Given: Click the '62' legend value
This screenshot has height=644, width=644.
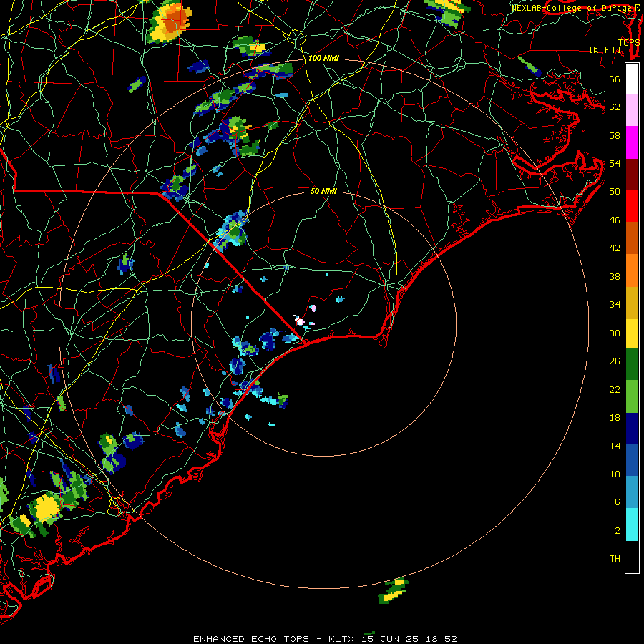Looking at the screenshot, I should pyautogui.click(x=615, y=107).
